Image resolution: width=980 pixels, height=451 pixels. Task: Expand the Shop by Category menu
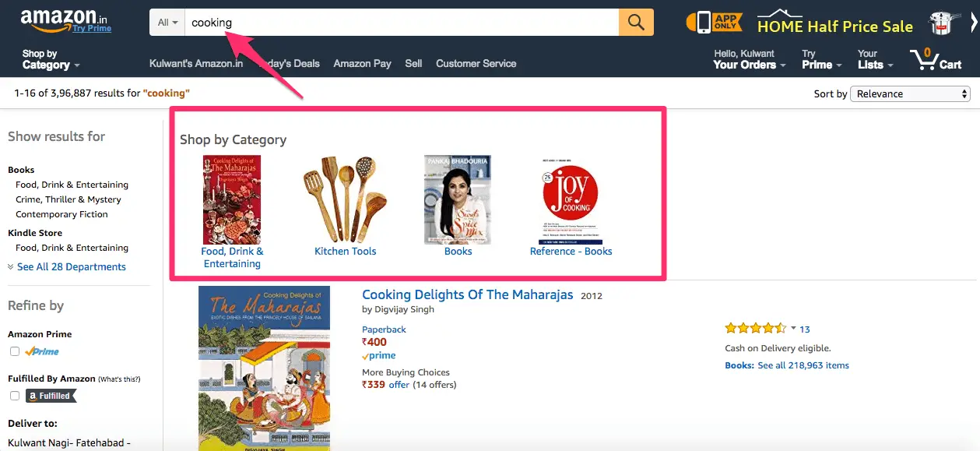coord(51,59)
